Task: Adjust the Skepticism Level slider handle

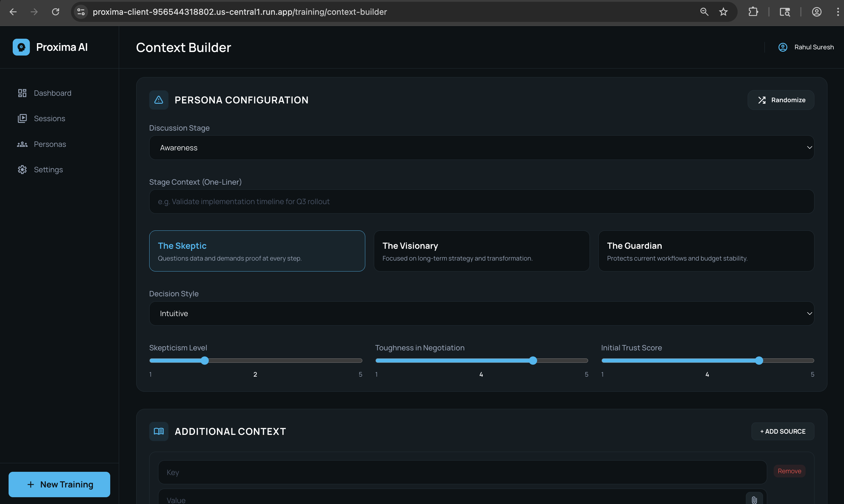Action: tap(204, 360)
